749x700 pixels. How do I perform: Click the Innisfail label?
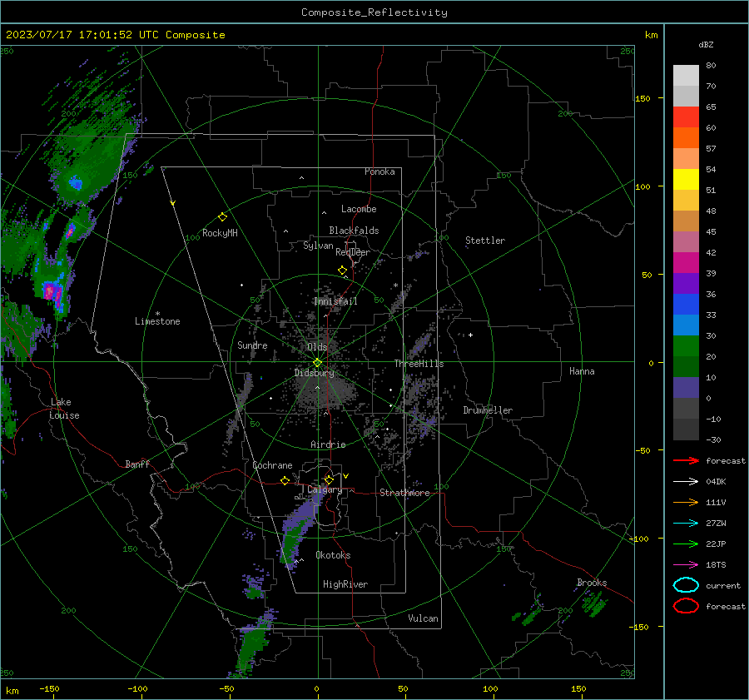(x=335, y=301)
